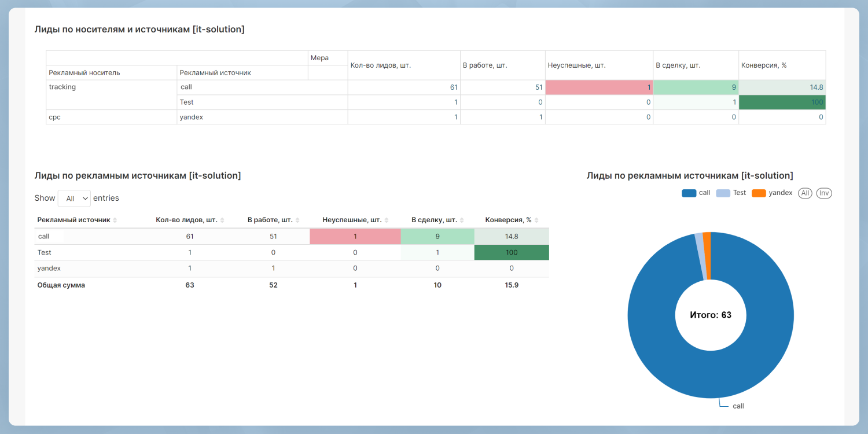Click the 'В сделку, шт.' sort icon
Screen dimensions: 868x434
point(462,220)
